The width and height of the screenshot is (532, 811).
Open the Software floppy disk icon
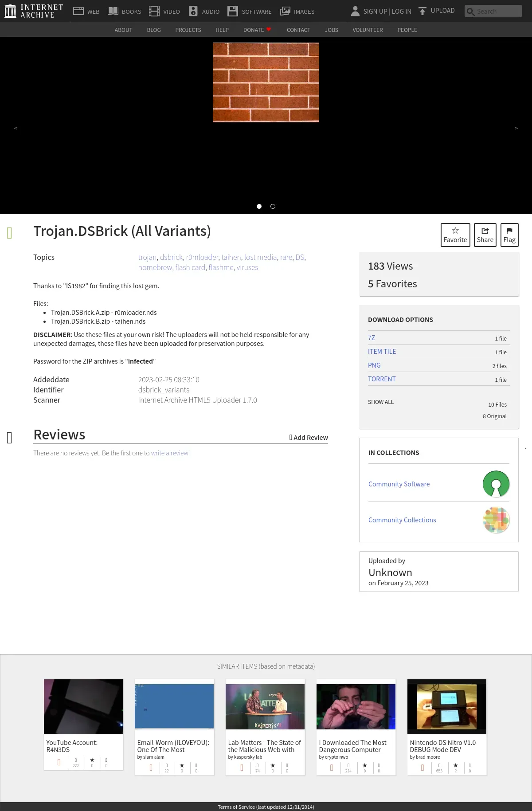click(233, 11)
